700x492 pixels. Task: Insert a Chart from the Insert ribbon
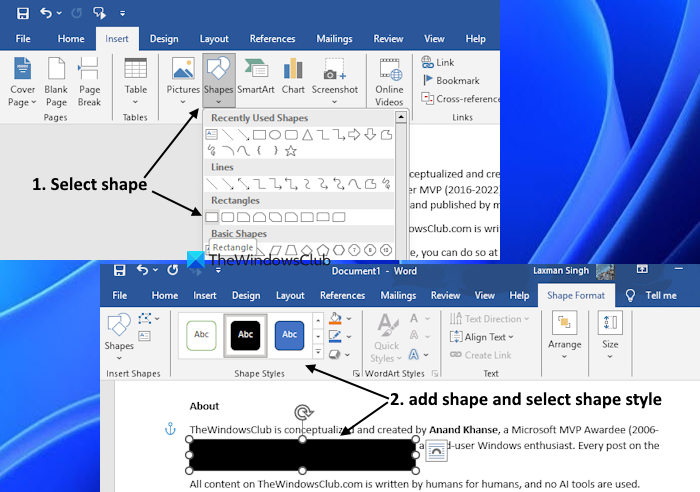[293, 77]
